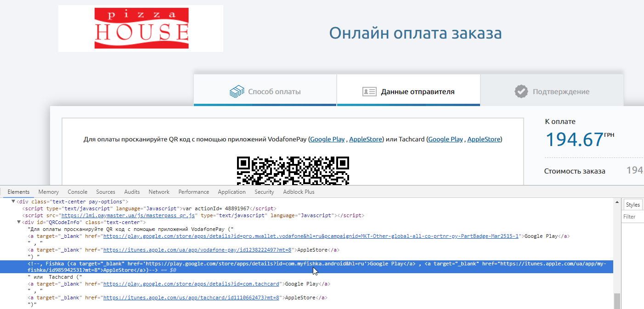This screenshot has height=309, width=644.
Task: Click the masterpass_qr.js script src link
Action: [x=129, y=215]
